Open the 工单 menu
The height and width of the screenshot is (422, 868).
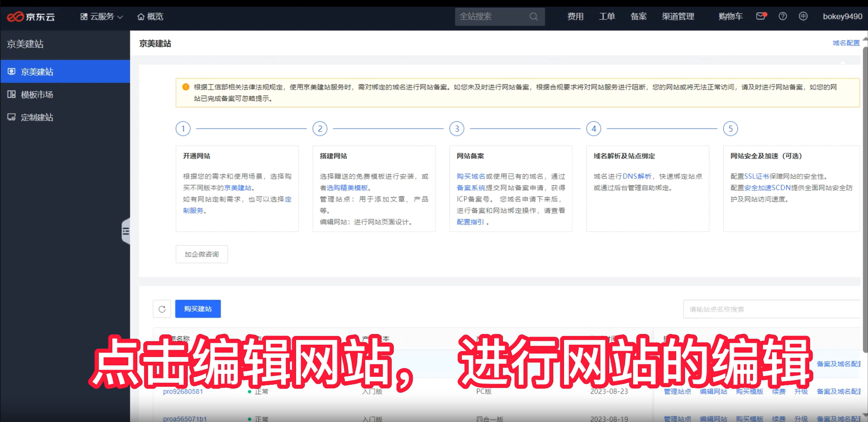(607, 17)
